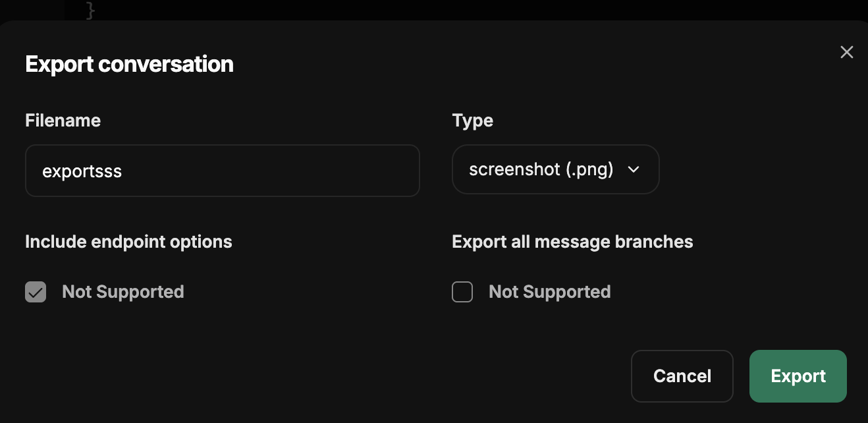Image resolution: width=868 pixels, height=423 pixels.
Task: Click the Export conversation heading
Action: (129, 64)
